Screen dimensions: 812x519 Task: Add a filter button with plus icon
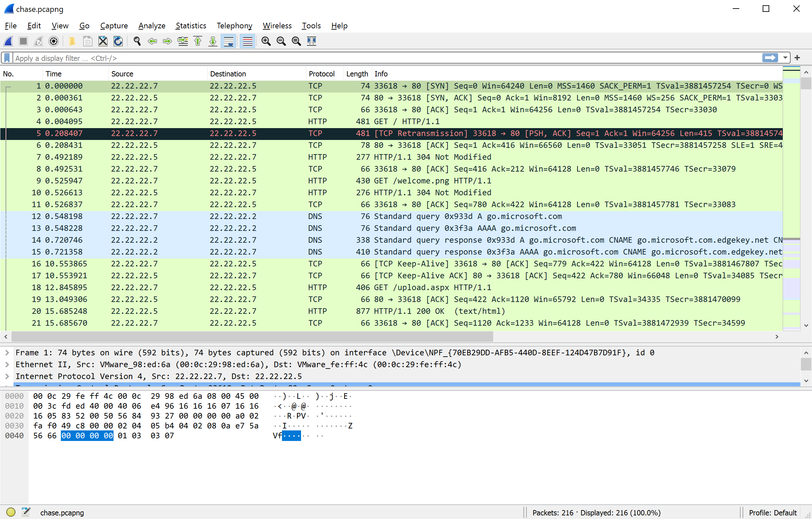click(797, 58)
